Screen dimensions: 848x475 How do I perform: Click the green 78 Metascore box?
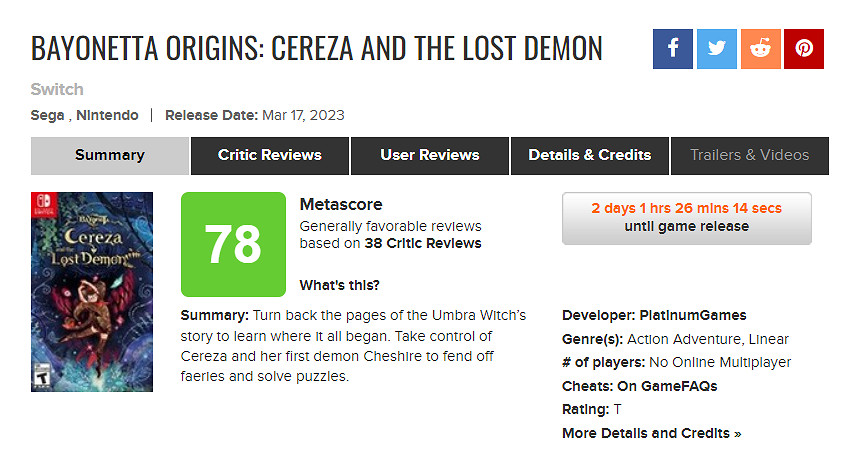[x=233, y=244]
